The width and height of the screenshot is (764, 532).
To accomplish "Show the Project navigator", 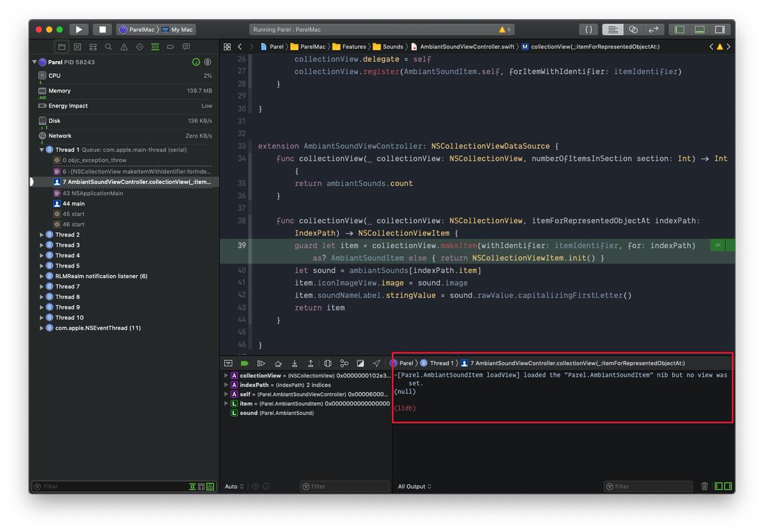I will point(62,46).
